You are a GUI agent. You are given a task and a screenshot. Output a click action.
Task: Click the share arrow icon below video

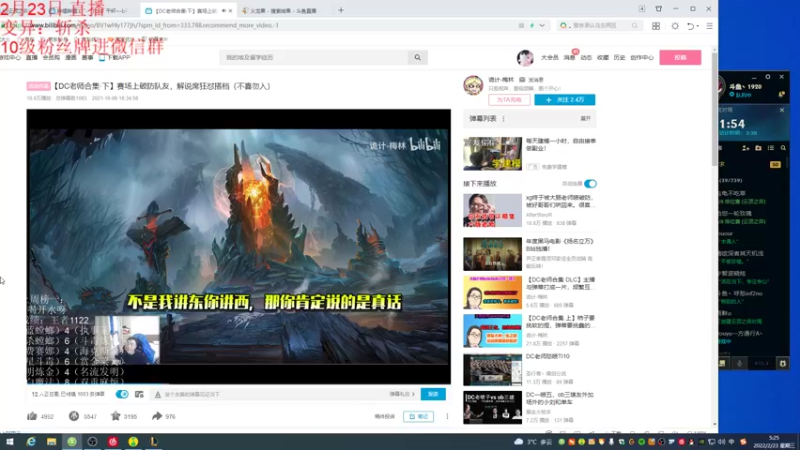click(157, 416)
